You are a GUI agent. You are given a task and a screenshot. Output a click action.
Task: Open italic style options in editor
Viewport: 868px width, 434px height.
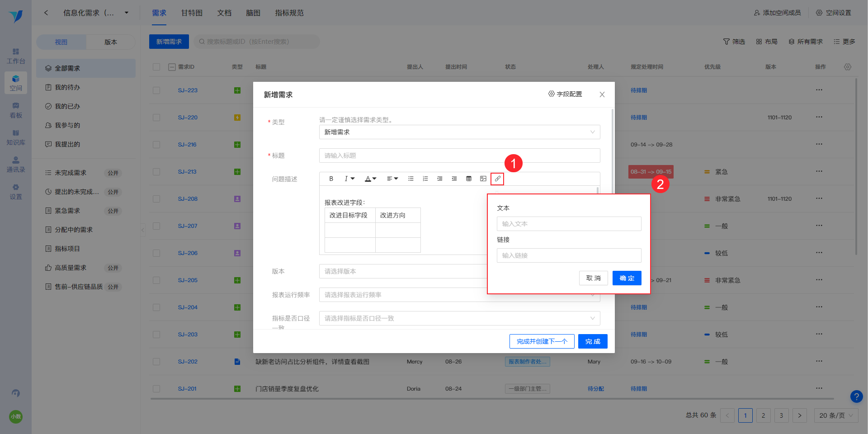click(x=349, y=179)
